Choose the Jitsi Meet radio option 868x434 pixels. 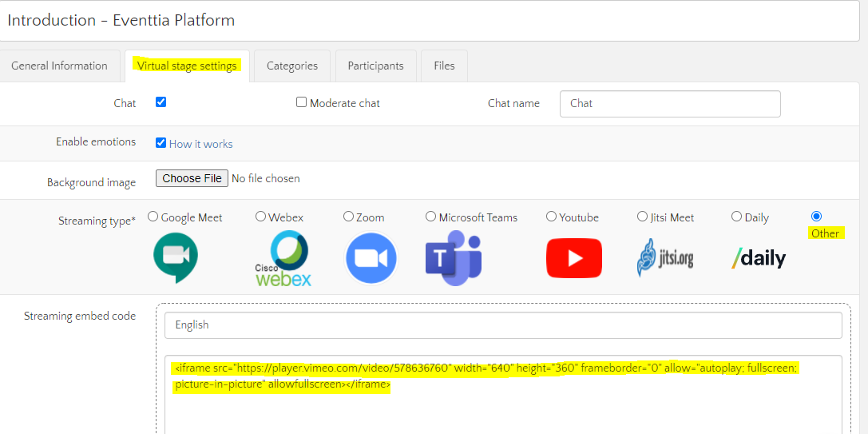[x=642, y=217]
